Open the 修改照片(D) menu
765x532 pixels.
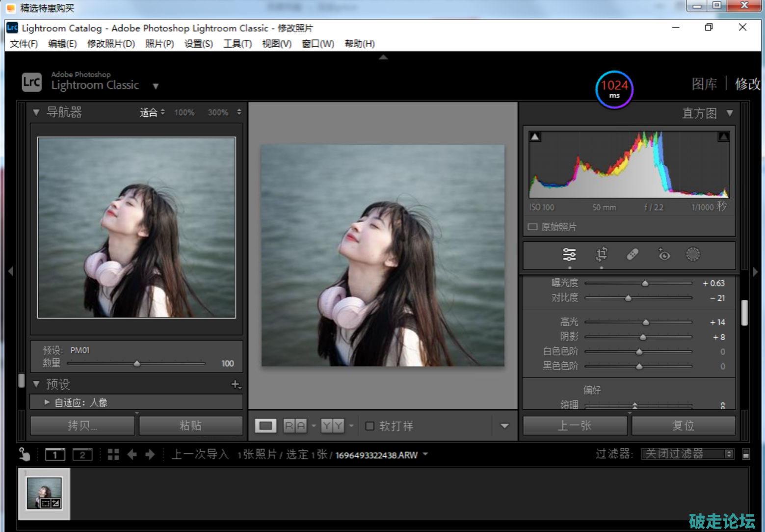(111, 44)
